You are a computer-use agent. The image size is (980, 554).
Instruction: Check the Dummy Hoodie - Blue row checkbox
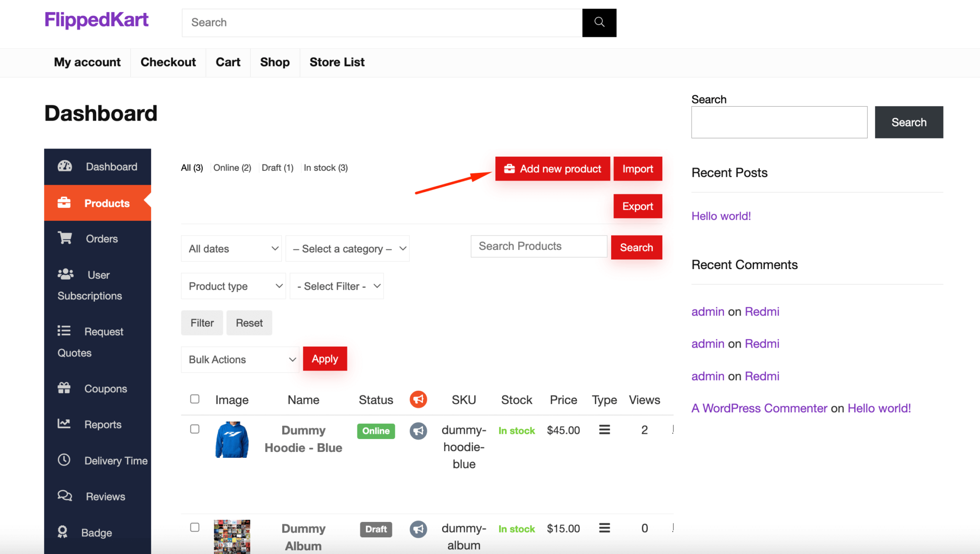click(195, 429)
